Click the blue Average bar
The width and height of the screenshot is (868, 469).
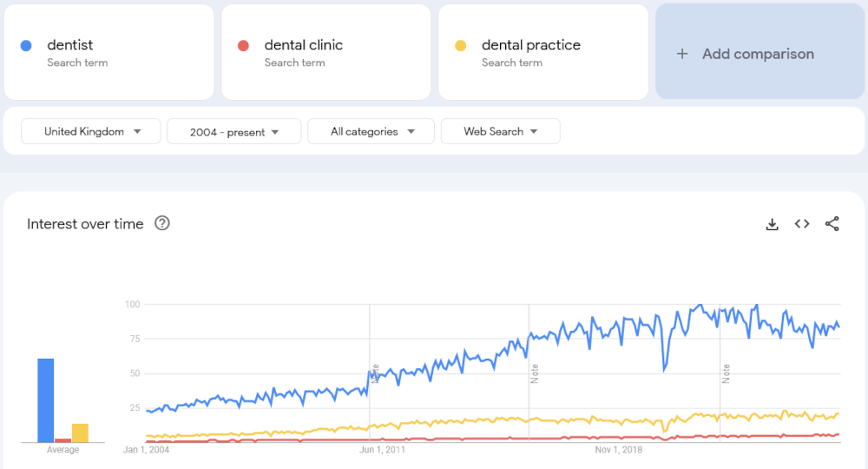(x=45, y=400)
